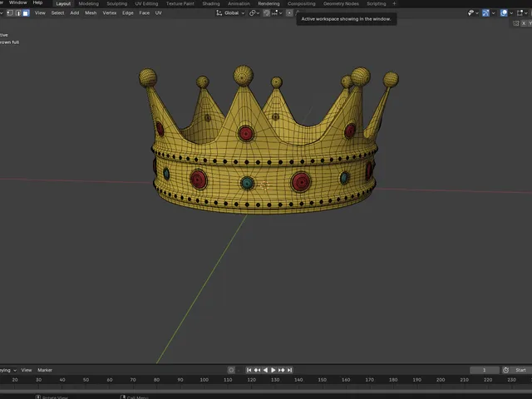532x399 pixels.
Task: Toggle X axis mirror
Action: point(524,23)
